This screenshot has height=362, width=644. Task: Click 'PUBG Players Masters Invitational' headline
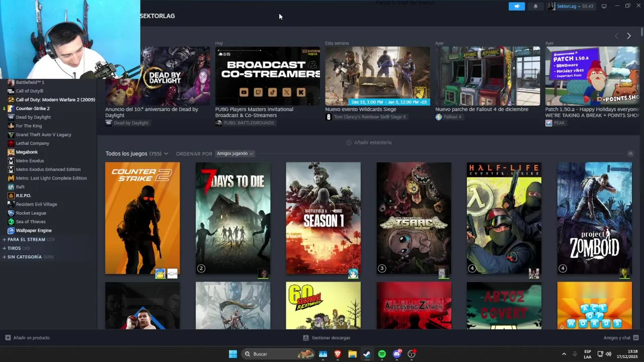click(254, 112)
